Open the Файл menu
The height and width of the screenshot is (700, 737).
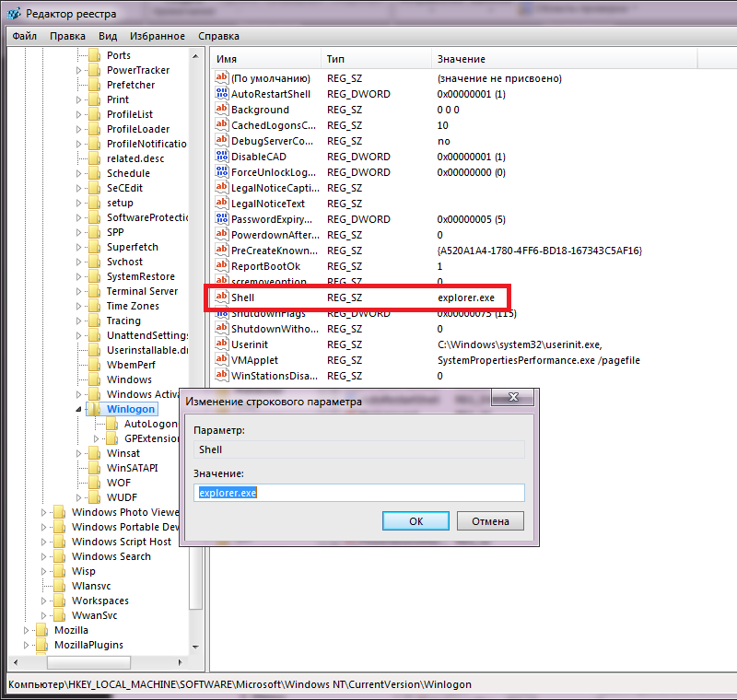point(25,36)
